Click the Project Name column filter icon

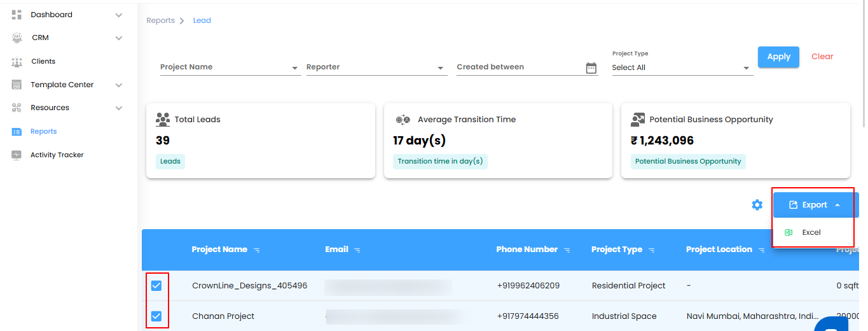[257, 250]
